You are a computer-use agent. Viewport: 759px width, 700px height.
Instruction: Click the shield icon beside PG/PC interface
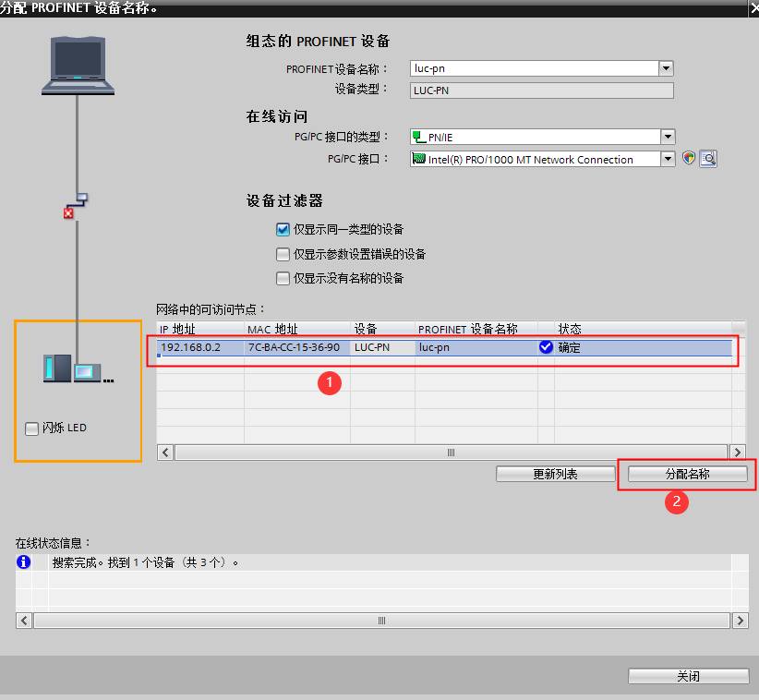[689, 159]
